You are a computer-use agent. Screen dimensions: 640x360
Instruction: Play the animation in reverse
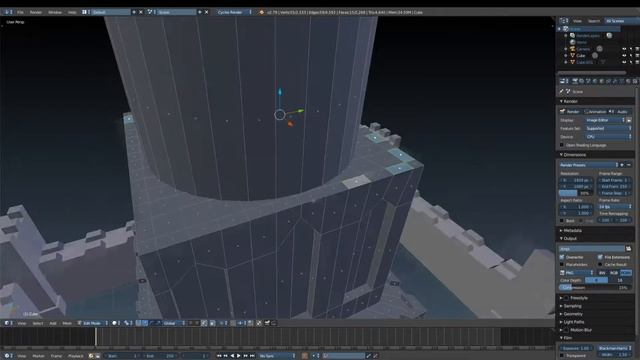[232, 356]
